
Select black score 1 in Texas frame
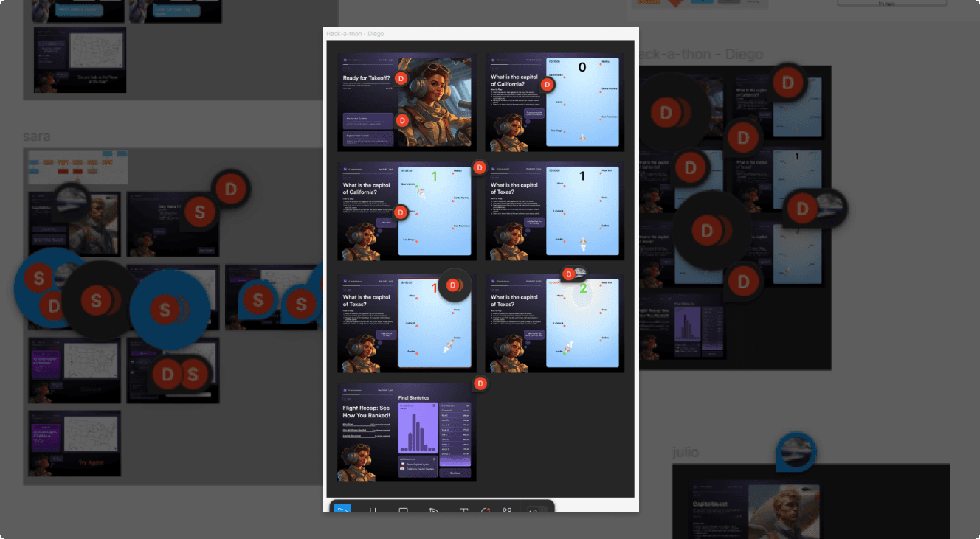pos(582,176)
